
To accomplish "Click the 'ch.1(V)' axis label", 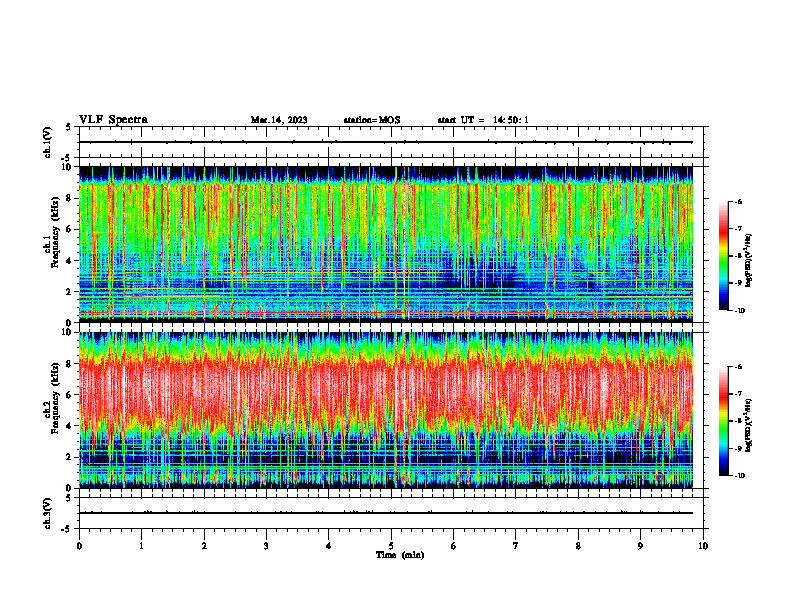I will click(48, 142).
